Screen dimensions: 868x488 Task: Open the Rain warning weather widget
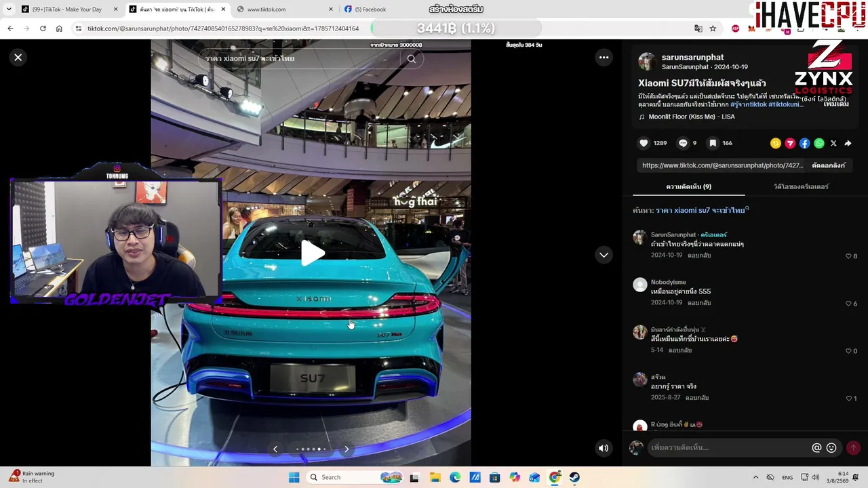[x=32, y=477]
